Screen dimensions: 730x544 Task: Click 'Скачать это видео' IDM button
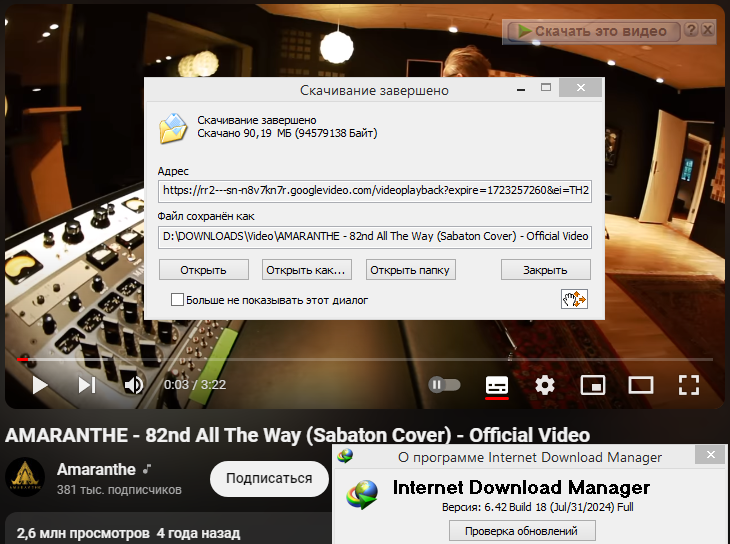coord(594,31)
